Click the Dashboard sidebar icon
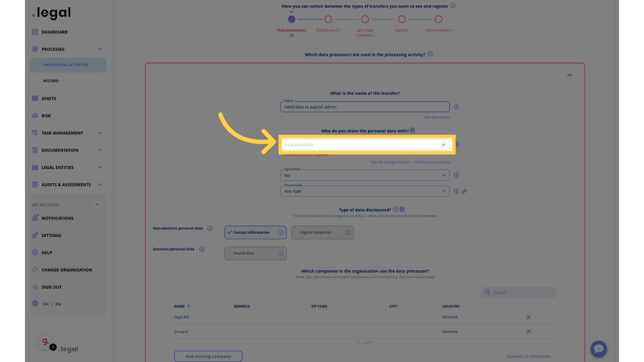Screen dimensions: 644x362 (x=35, y=32)
